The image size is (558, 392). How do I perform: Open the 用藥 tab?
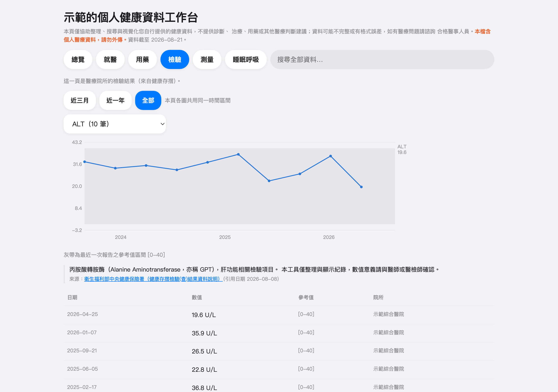point(142,59)
